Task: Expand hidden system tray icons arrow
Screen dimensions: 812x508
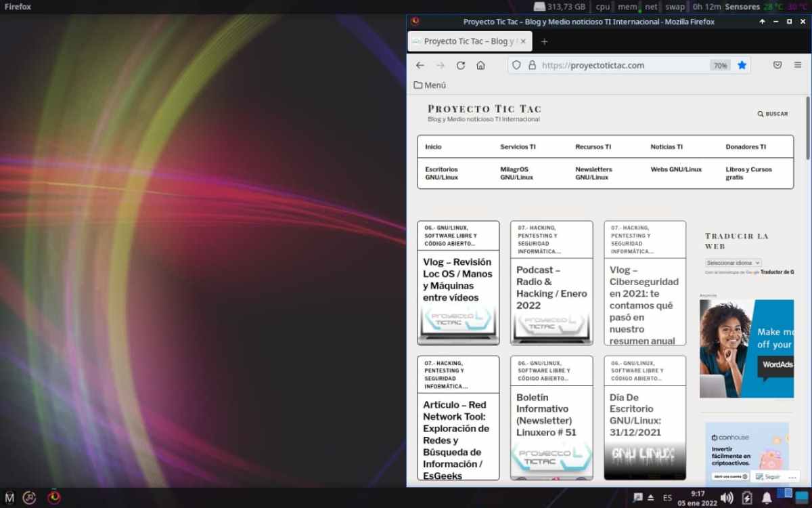Action: pyautogui.click(x=651, y=498)
